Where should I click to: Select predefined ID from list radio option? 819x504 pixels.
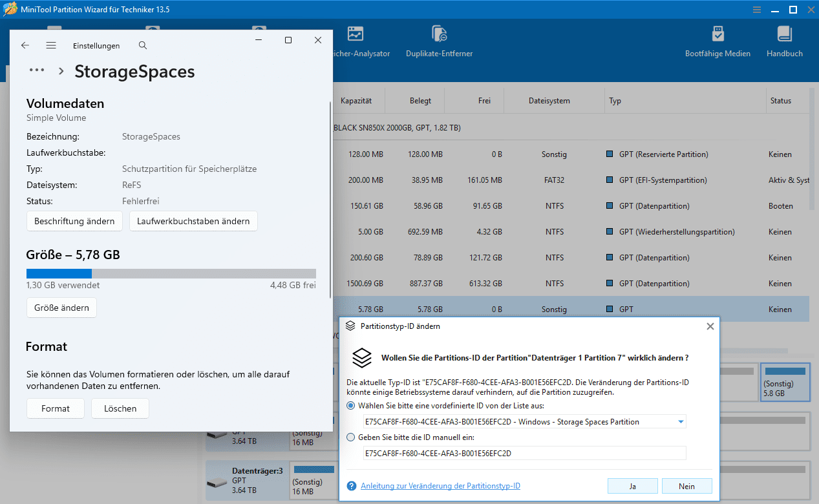(x=351, y=406)
